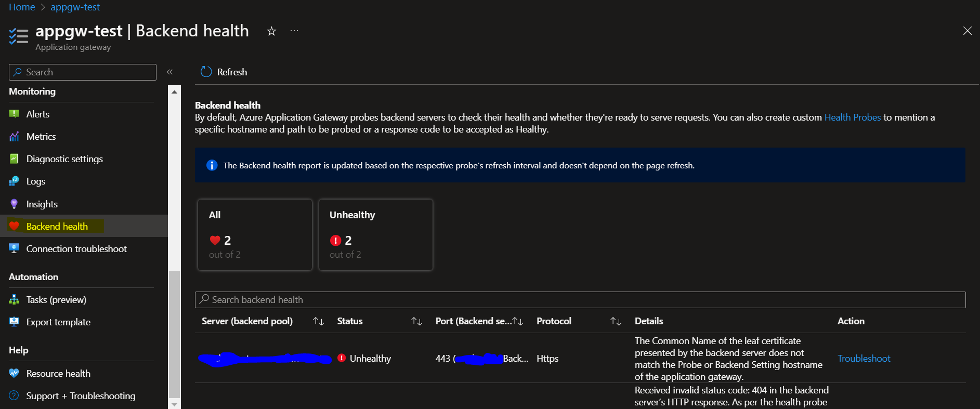
Task: Sort by Port (Backend setting) column
Action: click(x=518, y=321)
